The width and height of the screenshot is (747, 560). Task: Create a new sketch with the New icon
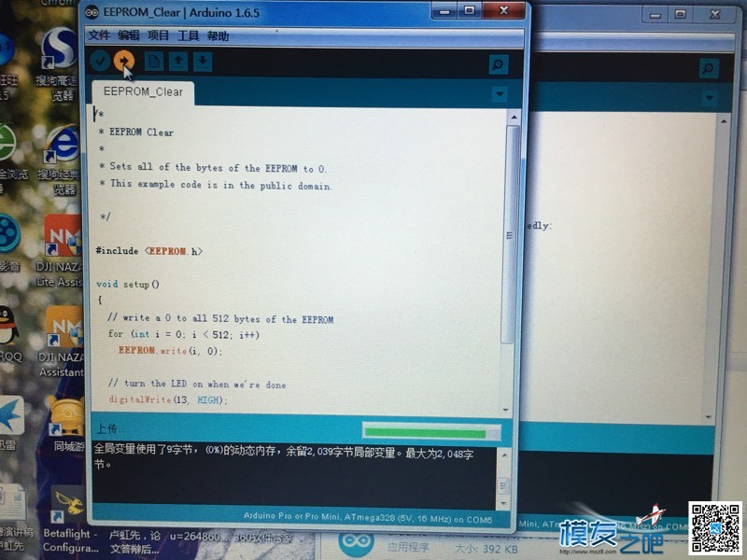pyautogui.click(x=154, y=62)
